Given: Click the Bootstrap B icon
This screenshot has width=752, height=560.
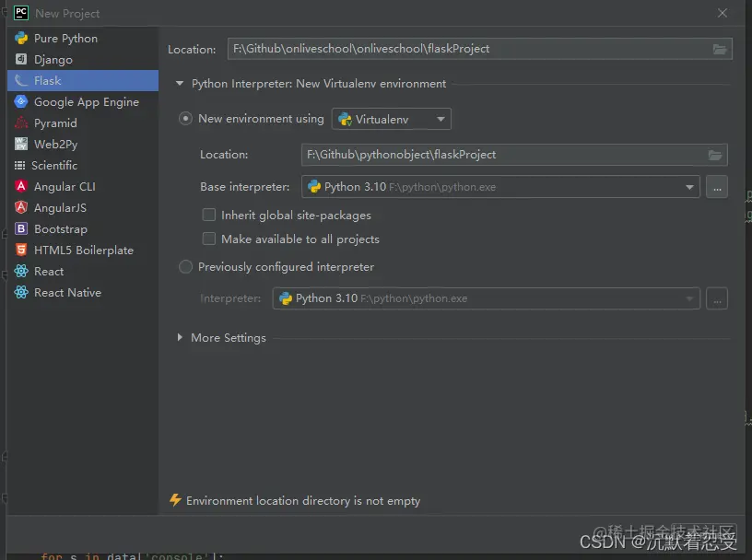Looking at the screenshot, I should tap(21, 228).
